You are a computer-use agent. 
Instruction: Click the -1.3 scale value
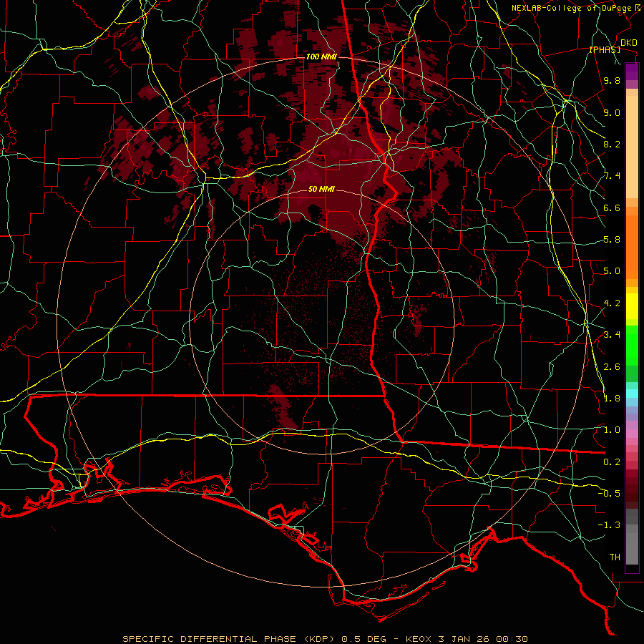click(609, 525)
